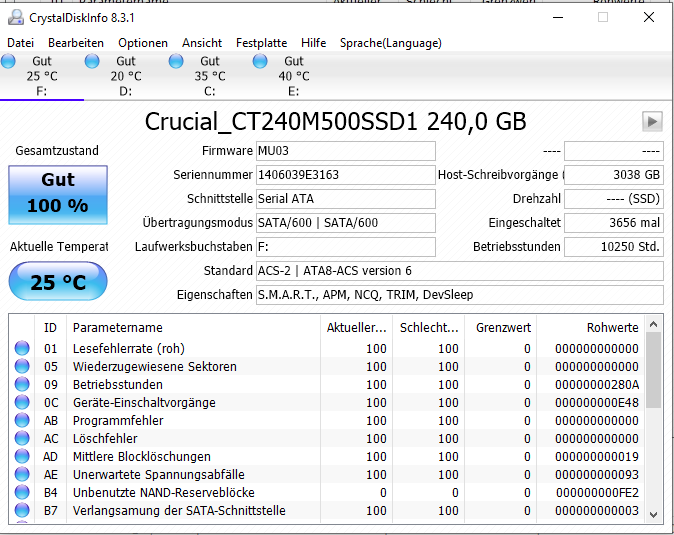Click the 25 °C temperature button
The height and width of the screenshot is (535, 674).
click(x=58, y=281)
